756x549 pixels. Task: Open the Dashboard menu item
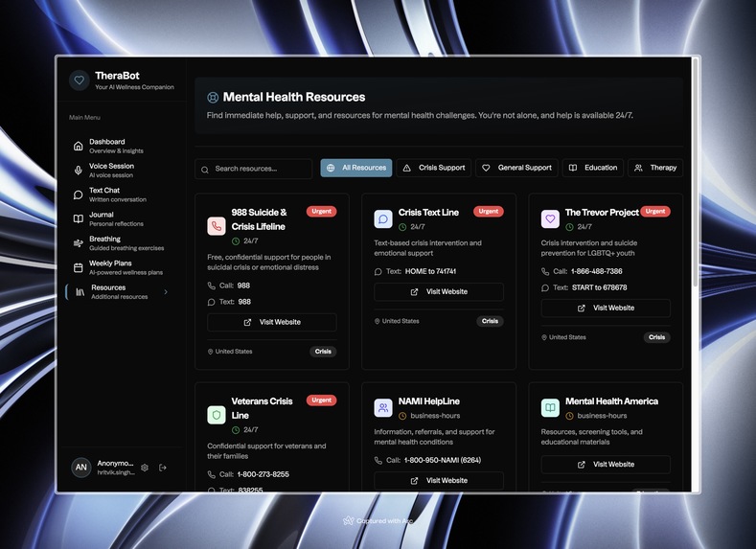click(x=116, y=146)
